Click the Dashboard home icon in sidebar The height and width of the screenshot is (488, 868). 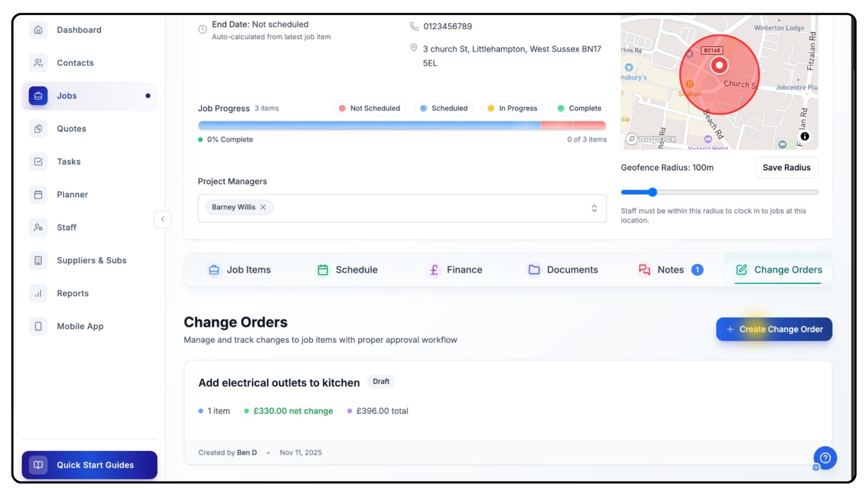(x=38, y=30)
